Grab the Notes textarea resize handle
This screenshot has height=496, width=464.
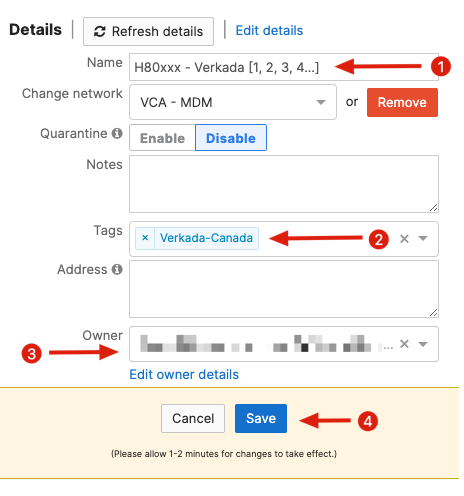pos(433,208)
